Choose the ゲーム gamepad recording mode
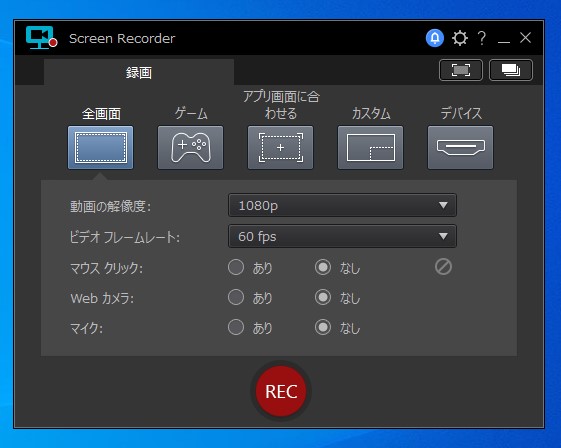 [x=190, y=147]
